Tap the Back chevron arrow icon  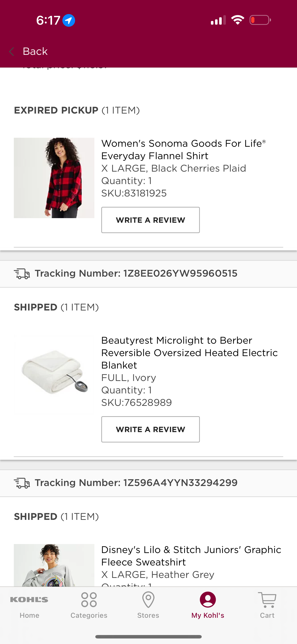pos(12,52)
